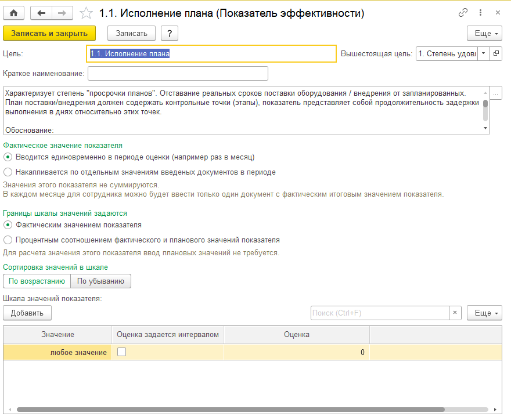Open the 'Еще' menu above the table
The width and height of the screenshot is (511, 420).
[x=484, y=313]
